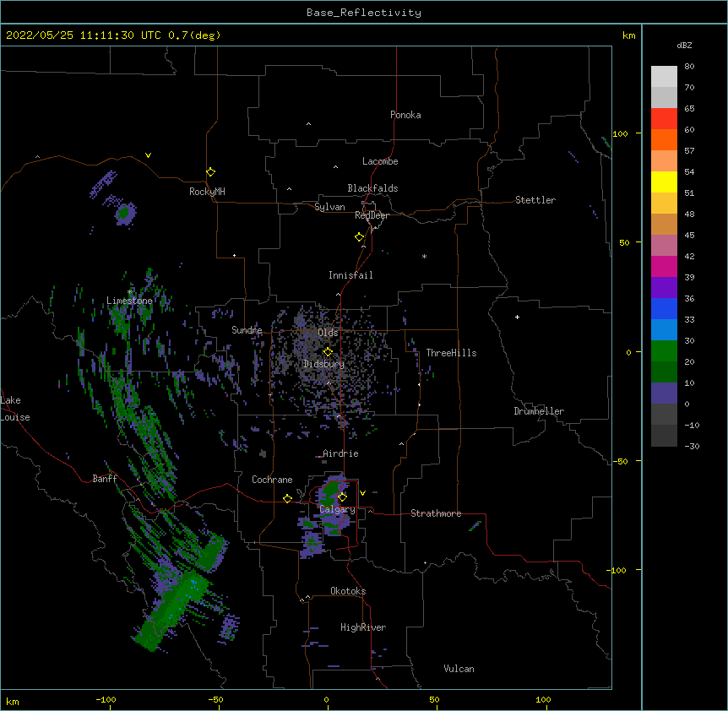Select the violet 36-39 dBZ legend swatch
This screenshot has width=728, height=711.
pyautogui.click(x=664, y=288)
